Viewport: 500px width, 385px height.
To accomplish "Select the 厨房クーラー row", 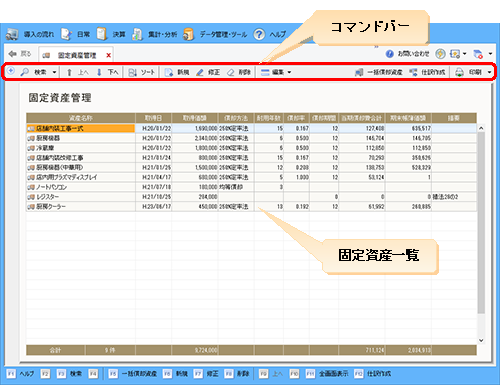I will (x=251, y=207).
